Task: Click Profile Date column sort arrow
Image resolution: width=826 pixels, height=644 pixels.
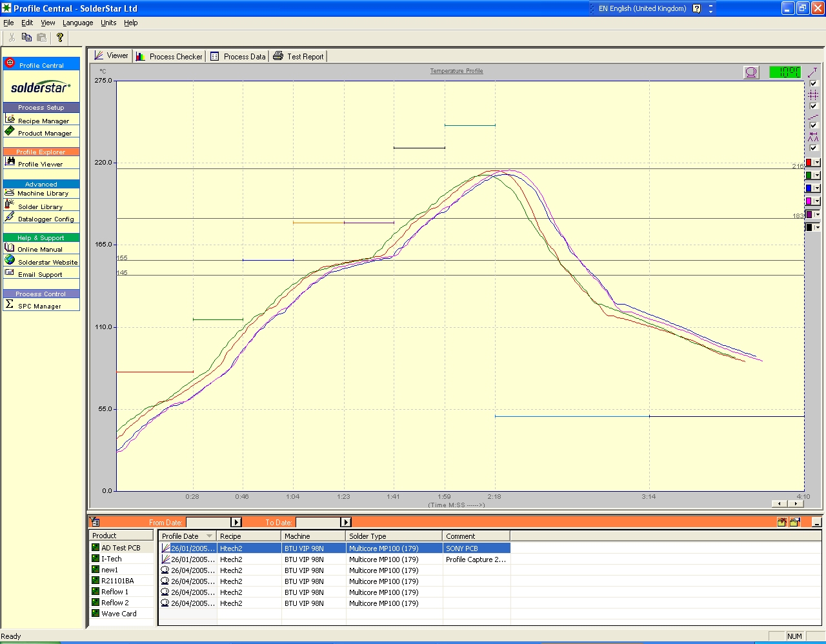Action: tap(209, 536)
